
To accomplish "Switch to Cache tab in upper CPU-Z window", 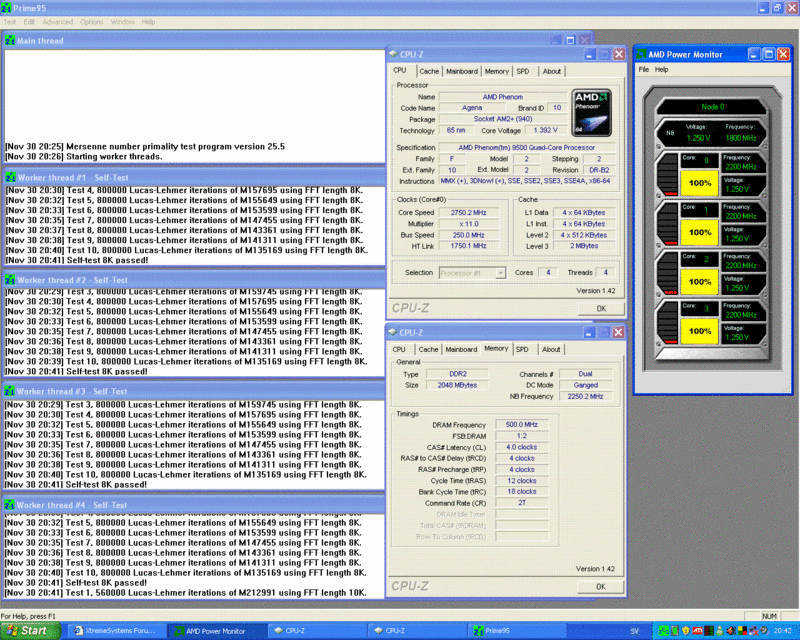I will 429,71.
